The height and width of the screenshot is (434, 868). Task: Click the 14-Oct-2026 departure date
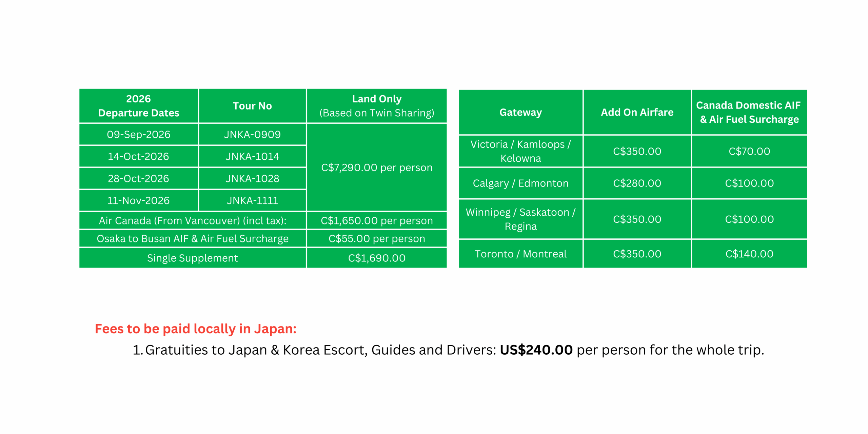138,157
